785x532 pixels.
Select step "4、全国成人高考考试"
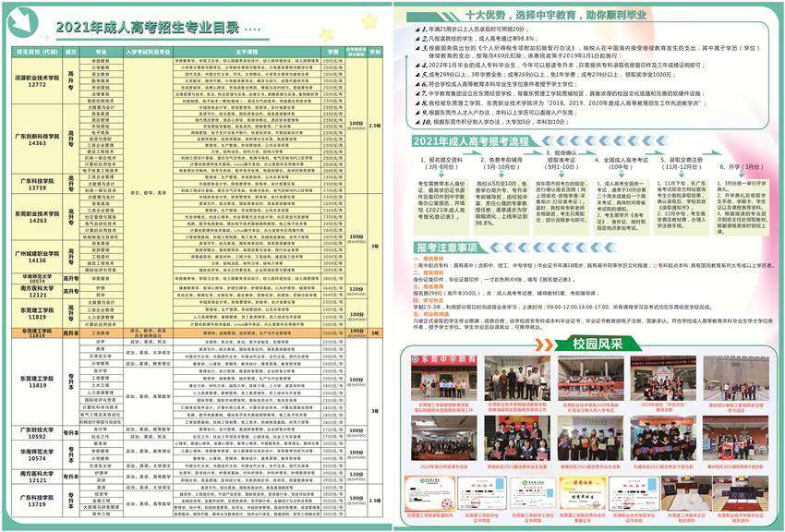[x=621, y=163]
